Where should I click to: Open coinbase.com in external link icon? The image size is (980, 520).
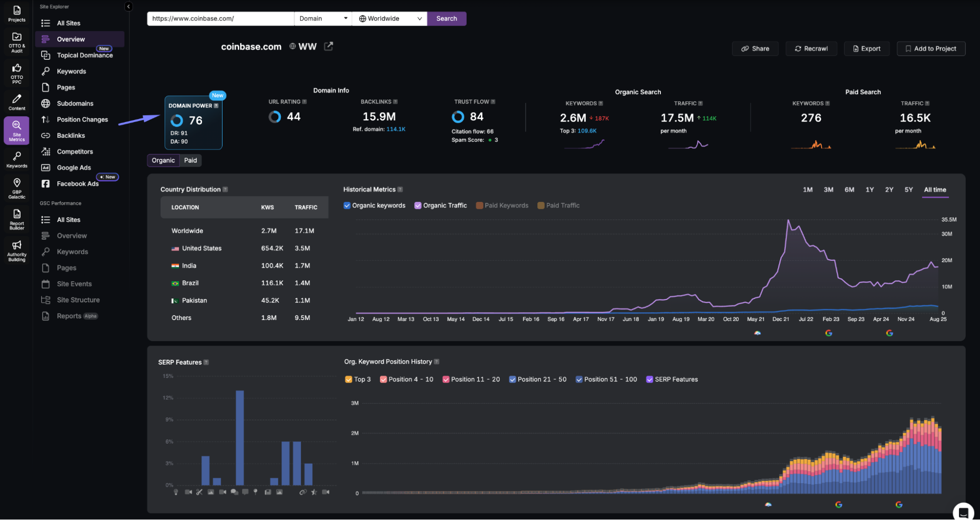pos(328,46)
